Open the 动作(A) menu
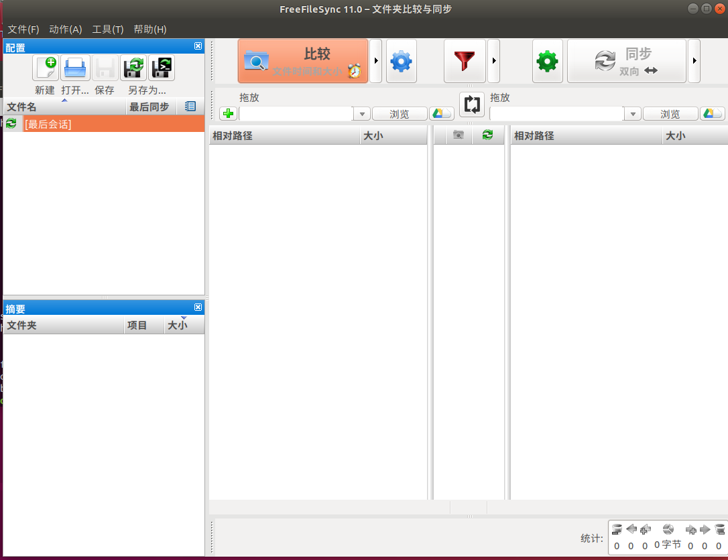This screenshot has height=560, width=728. [x=66, y=29]
